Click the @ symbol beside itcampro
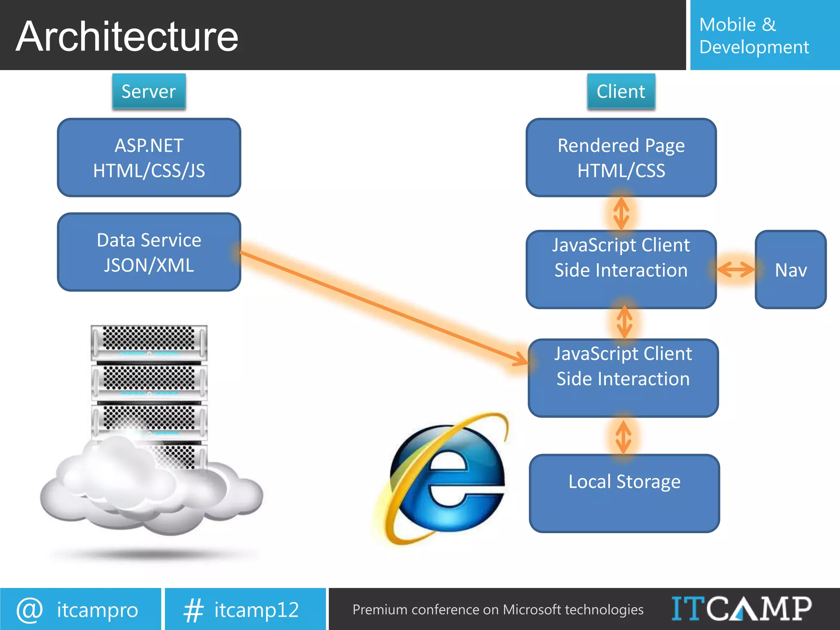Viewport: 840px width, 630px height. point(30,609)
